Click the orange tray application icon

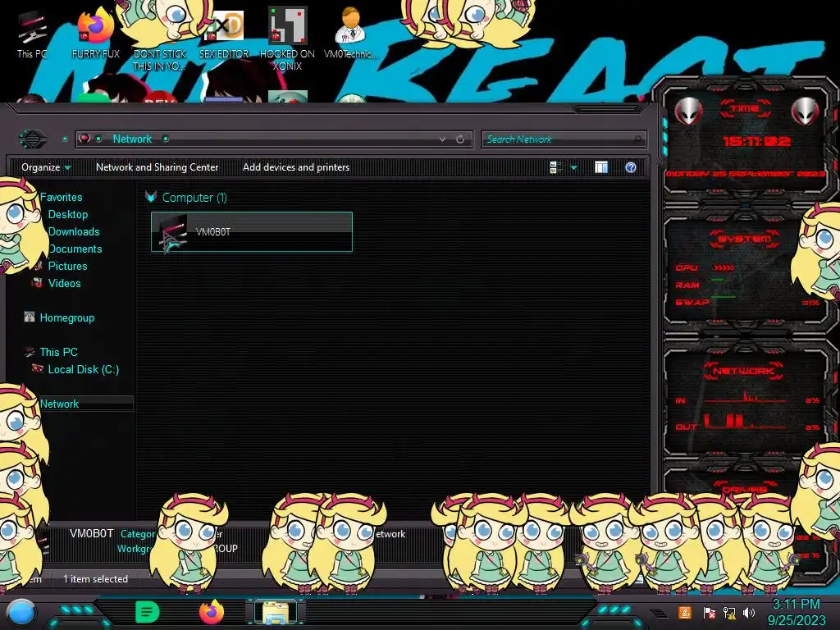coord(685,612)
